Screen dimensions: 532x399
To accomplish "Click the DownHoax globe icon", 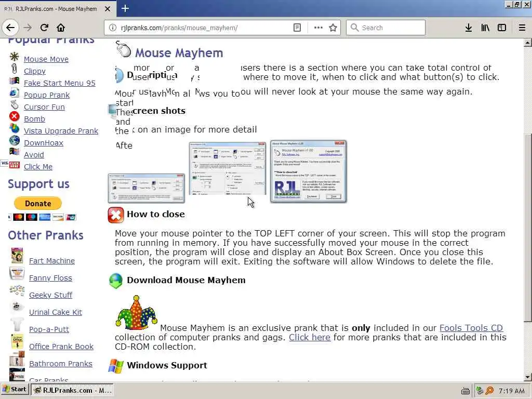I will click(x=14, y=140).
